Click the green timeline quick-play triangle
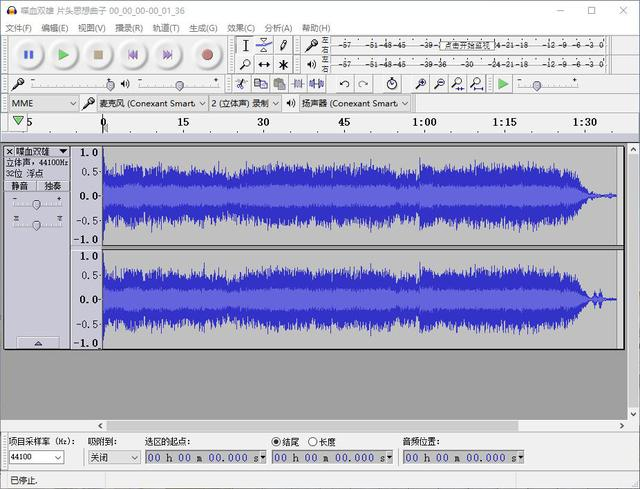Viewport: 640px width, 489px height. coord(18,120)
